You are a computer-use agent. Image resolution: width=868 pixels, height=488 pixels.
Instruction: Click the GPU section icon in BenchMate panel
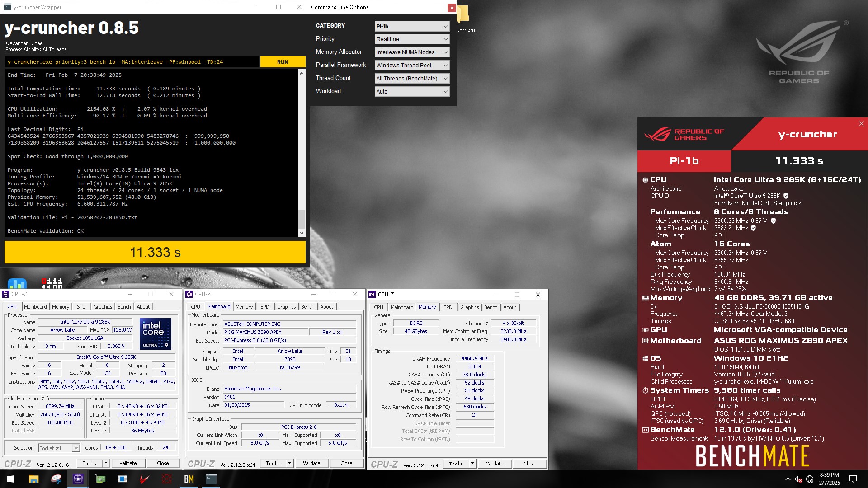(646, 330)
